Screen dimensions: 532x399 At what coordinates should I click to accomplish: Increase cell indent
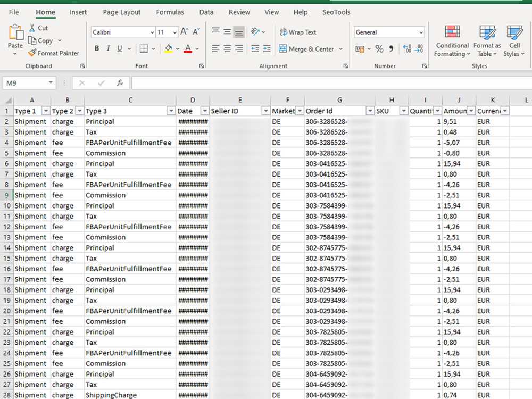pyautogui.click(x=267, y=49)
